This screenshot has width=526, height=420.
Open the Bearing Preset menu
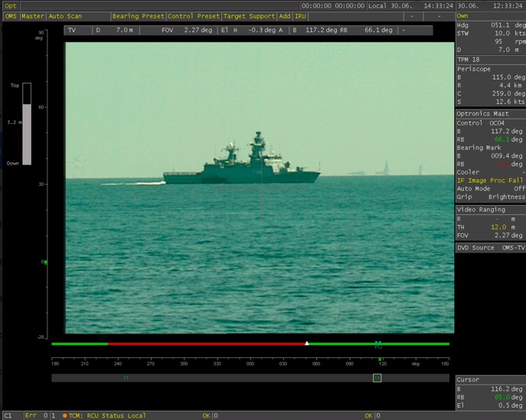tap(138, 16)
